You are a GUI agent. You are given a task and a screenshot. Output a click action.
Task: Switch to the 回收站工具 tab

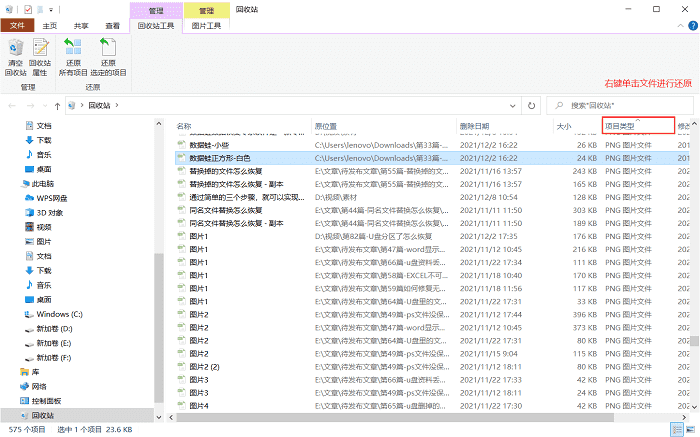tap(156, 26)
